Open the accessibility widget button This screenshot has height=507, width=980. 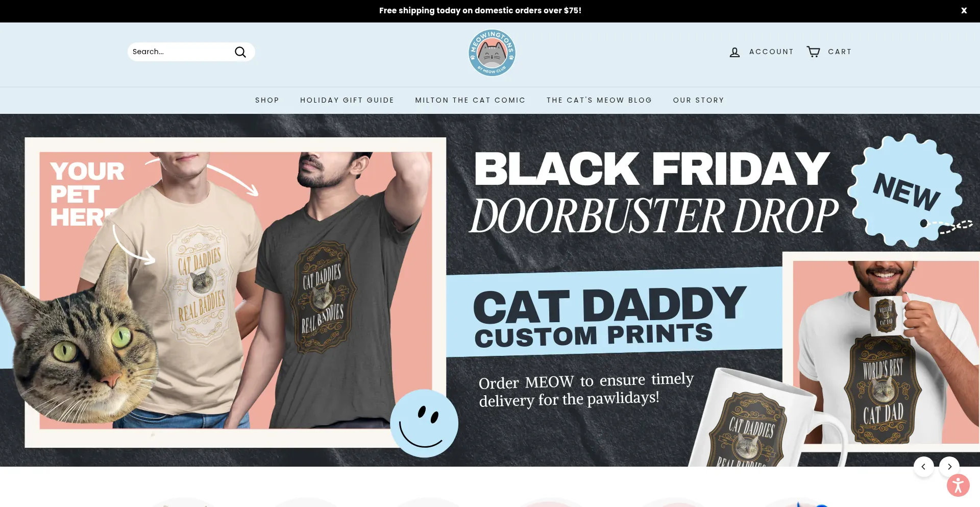pos(958,485)
